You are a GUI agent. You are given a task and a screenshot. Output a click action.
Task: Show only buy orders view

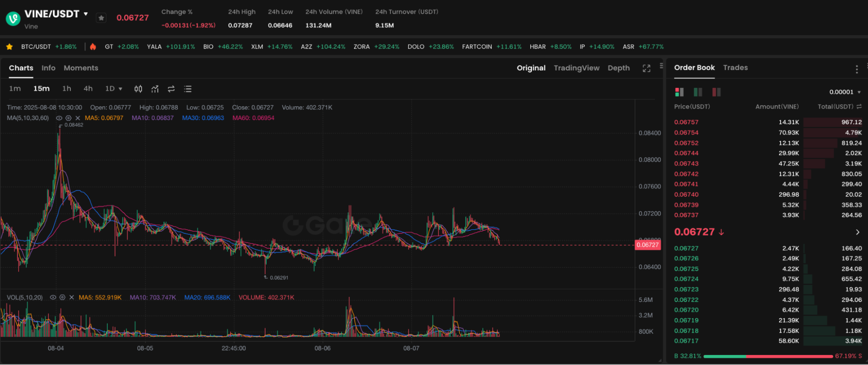pyautogui.click(x=698, y=92)
